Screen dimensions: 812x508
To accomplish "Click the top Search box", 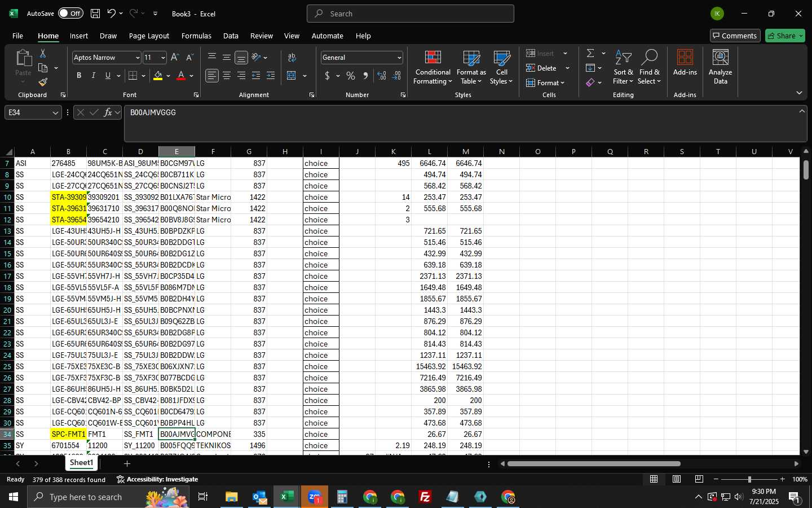I will pyautogui.click(x=411, y=14).
